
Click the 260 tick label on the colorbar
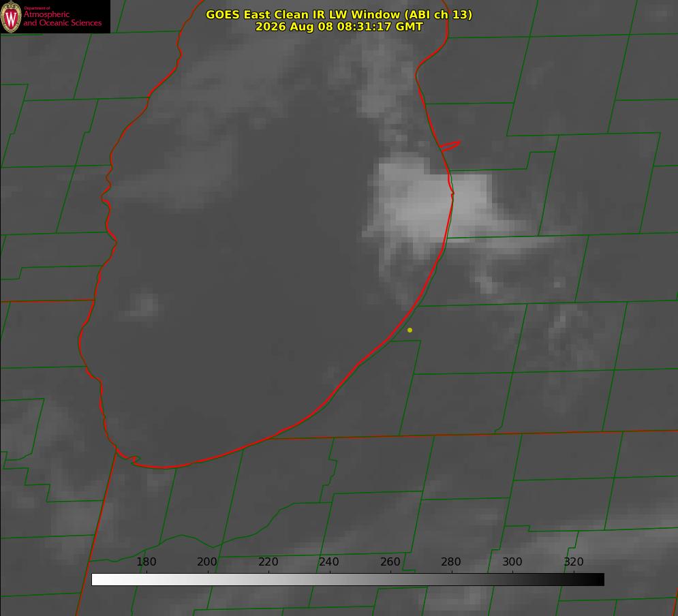(x=390, y=561)
